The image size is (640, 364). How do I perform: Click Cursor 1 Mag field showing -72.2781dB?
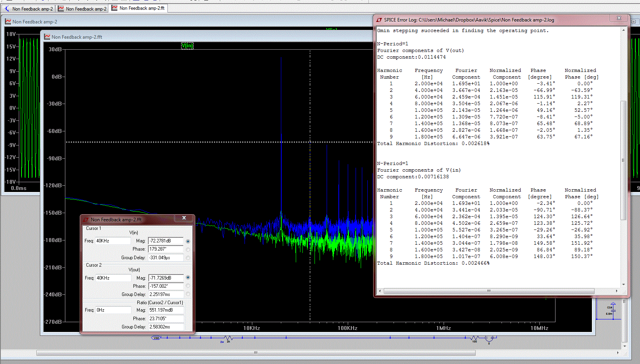coord(166,241)
